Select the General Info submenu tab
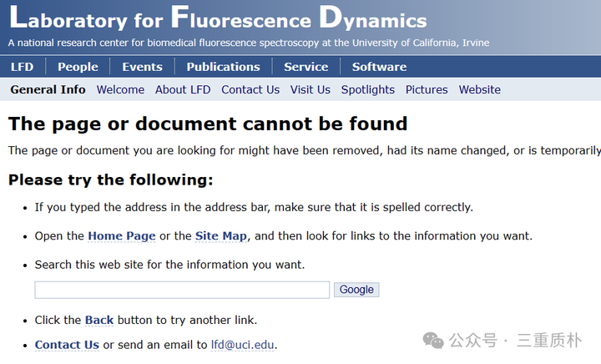This screenshot has height=364, width=601. (48, 89)
